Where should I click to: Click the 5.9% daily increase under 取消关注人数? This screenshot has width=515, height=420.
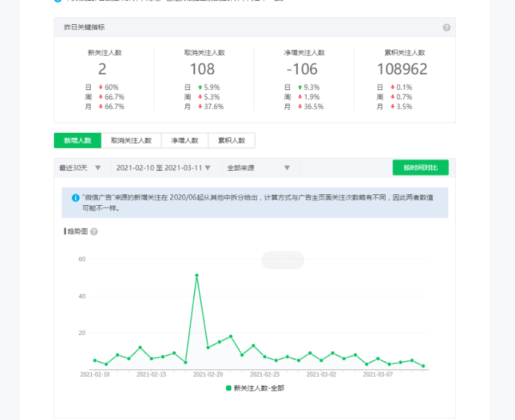coord(212,87)
